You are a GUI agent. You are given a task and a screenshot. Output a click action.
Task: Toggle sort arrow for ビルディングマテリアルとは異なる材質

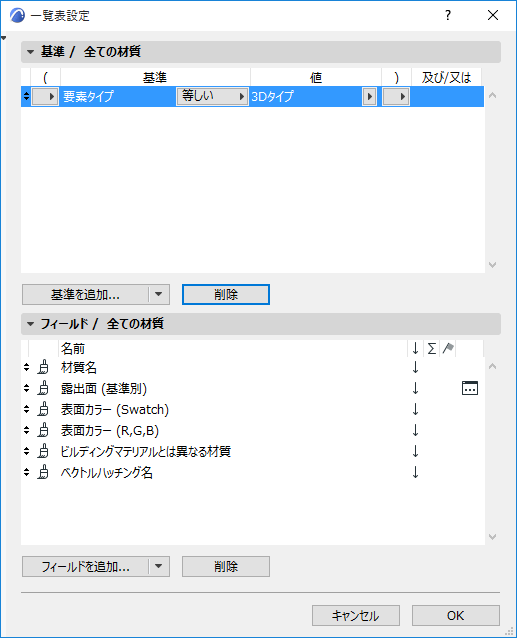click(x=415, y=452)
